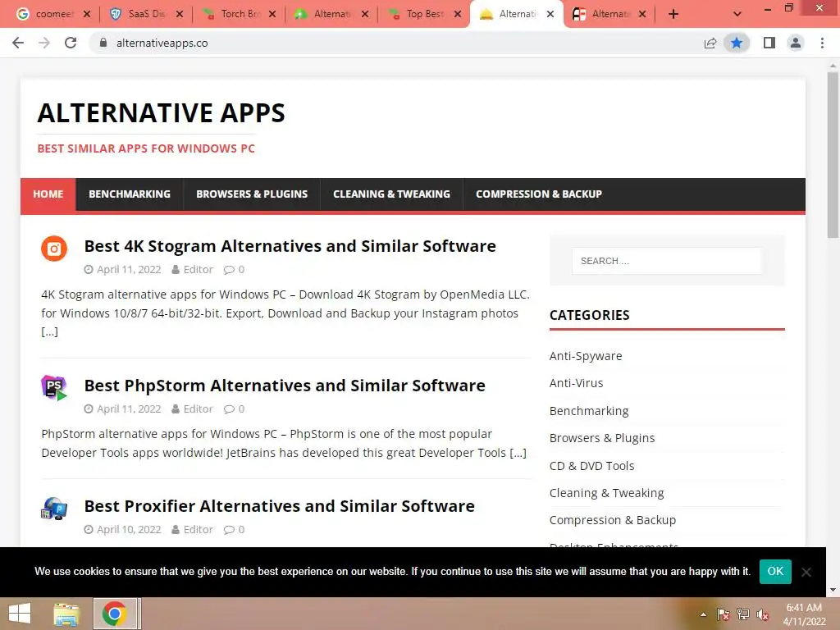Click the muted volume tray icon

[763, 614]
